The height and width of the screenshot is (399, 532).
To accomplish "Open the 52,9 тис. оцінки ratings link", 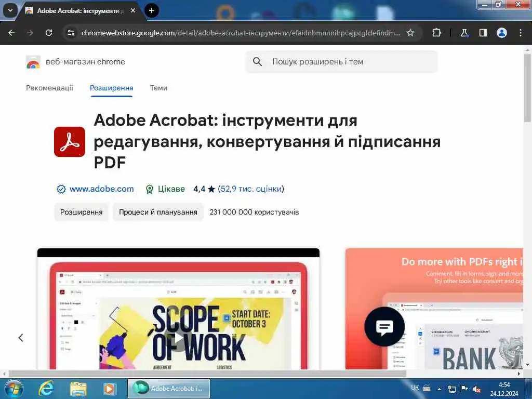I will [251, 189].
